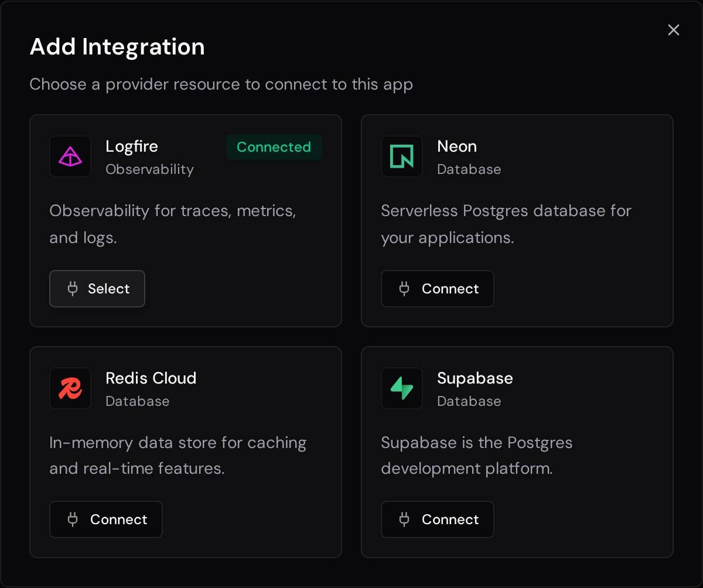Click the plug icon in Redis Cloud's Connect button
The image size is (703, 588).
click(73, 519)
